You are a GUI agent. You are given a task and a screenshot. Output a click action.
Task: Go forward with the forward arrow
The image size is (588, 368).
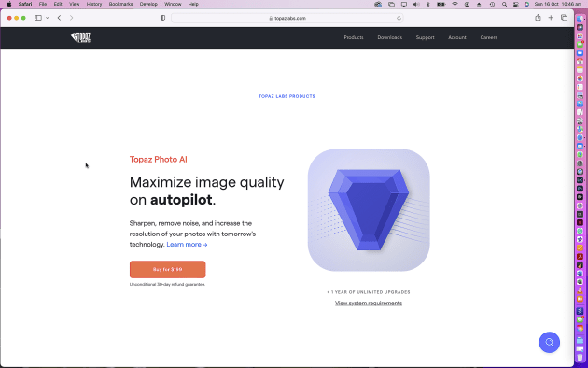(71, 18)
